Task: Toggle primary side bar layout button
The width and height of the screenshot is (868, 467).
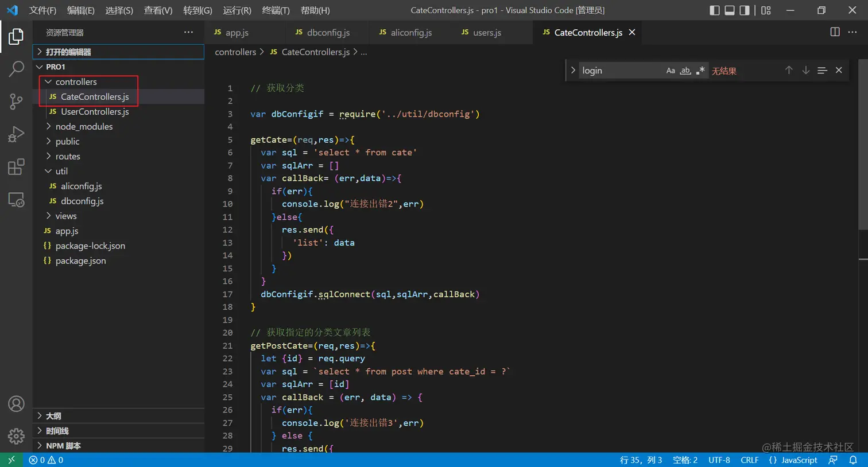Action: [x=715, y=10]
